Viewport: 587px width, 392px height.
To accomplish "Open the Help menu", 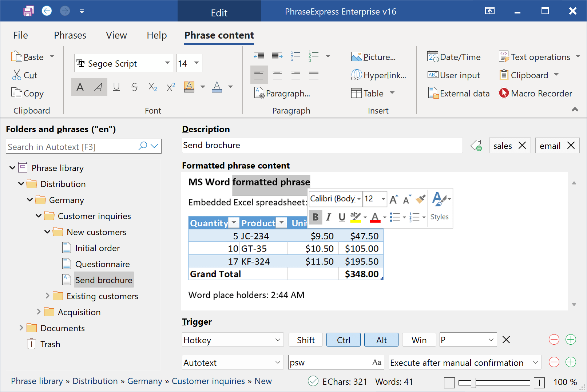I will [157, 35].
